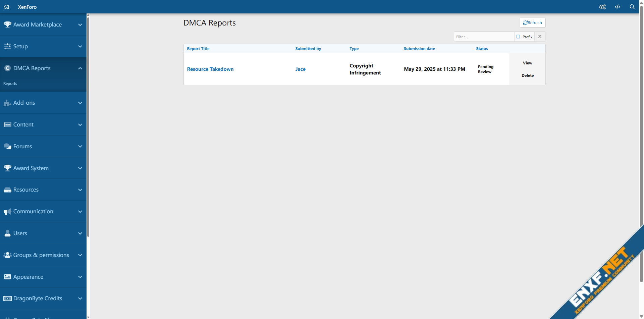Select the DMCA Reports copyright icon
This screenshot has width=644, height=319.
pyautogui.click(x=7, y=68)
